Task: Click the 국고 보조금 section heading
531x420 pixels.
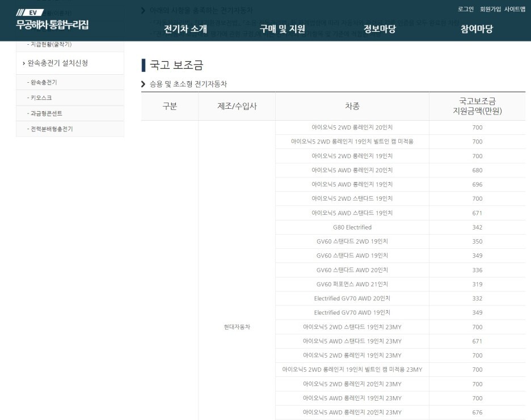Action: tap(176, 65)
